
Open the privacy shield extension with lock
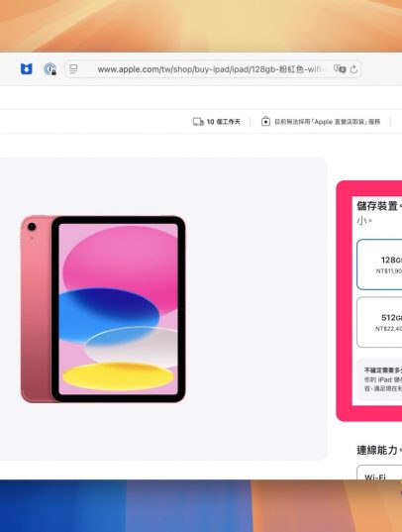point(50,69)
